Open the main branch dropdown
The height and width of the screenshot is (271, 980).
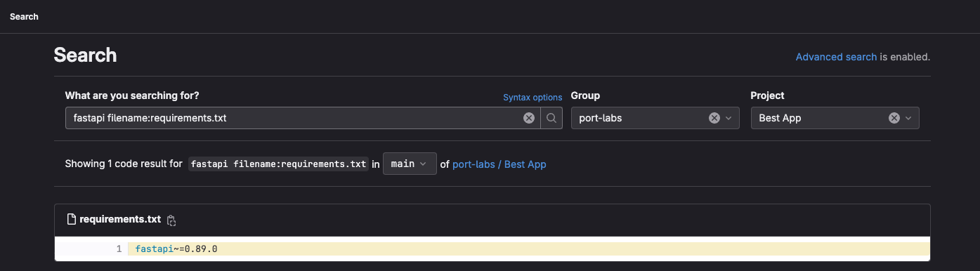[410, 164]
